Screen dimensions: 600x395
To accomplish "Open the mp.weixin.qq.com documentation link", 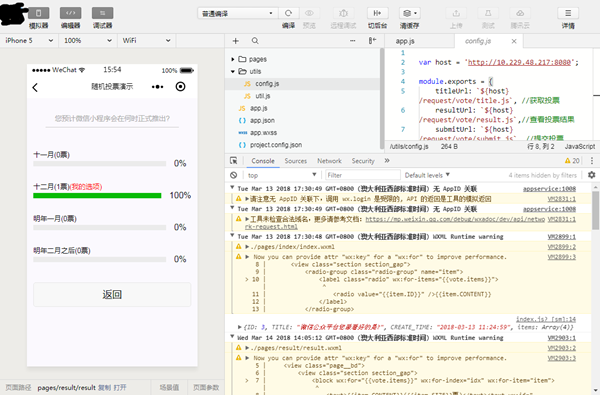I will [x=455, y=219].
